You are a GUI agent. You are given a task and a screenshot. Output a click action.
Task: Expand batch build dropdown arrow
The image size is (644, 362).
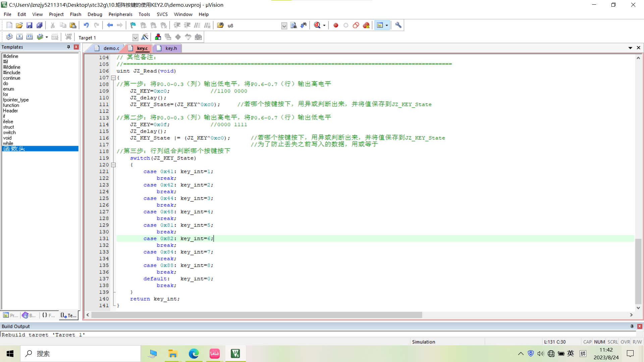click(x=47, y=37)
